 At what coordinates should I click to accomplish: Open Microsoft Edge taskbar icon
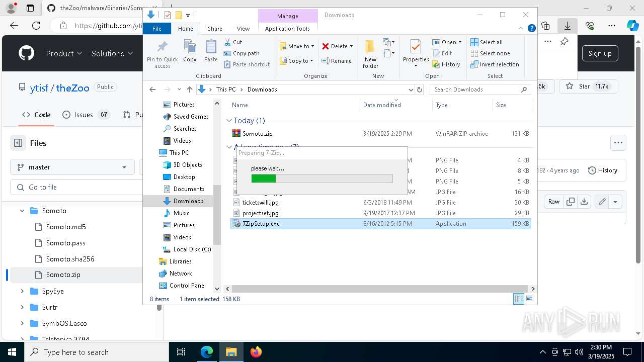207,352
